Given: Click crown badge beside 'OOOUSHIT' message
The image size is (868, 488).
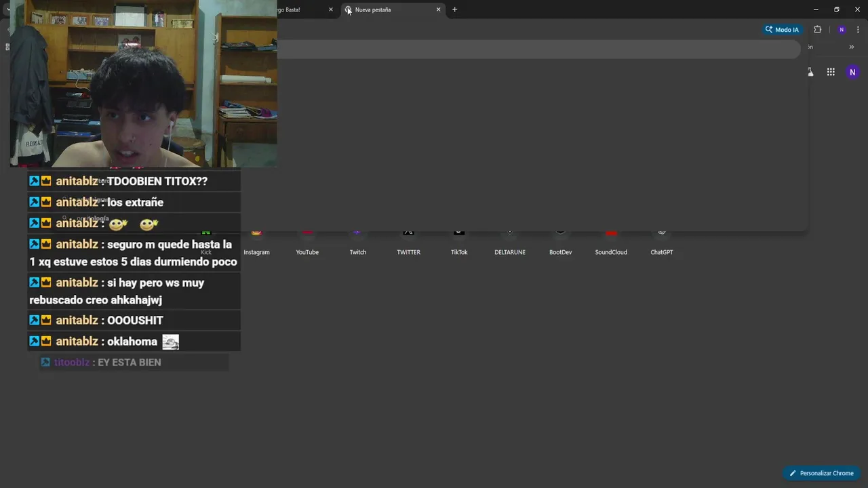Looking at the screenshot, I should click(46, 320).
